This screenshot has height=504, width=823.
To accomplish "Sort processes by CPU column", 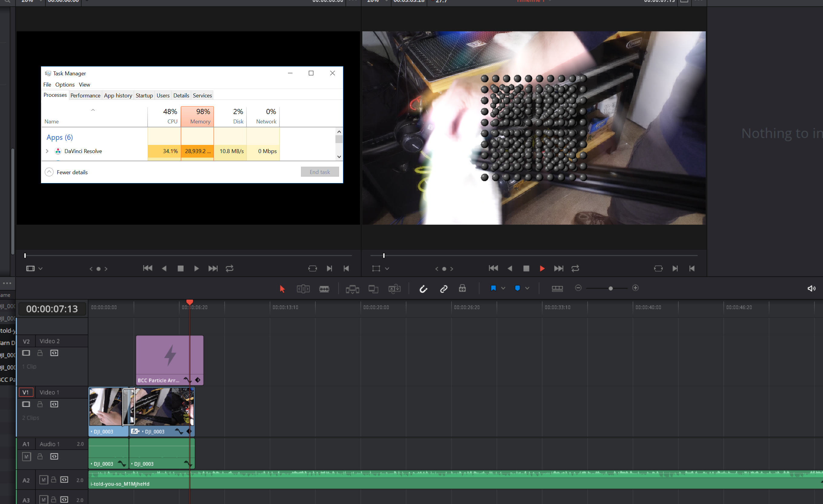I will [x=164, y=116].
